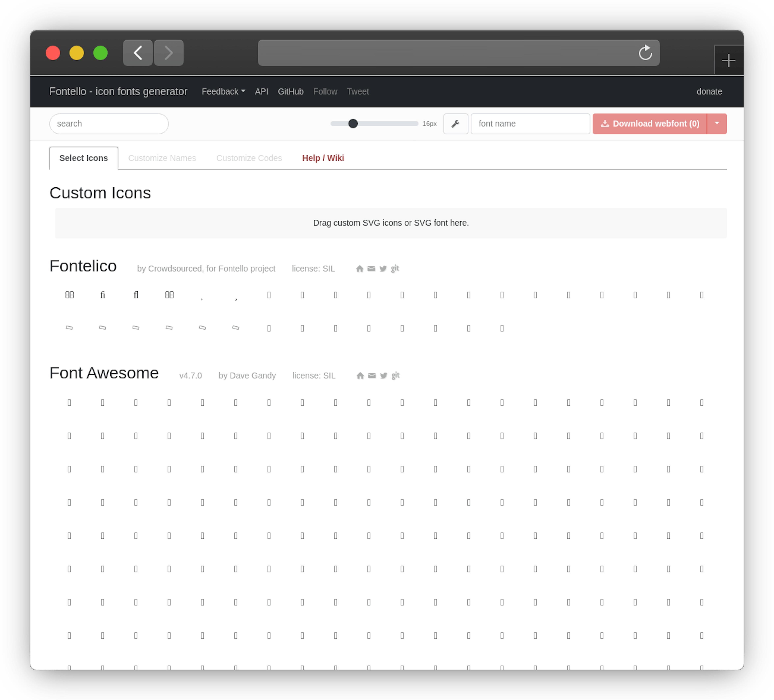Go forward in browser history
774x700 pixels.
pos(169,53)
